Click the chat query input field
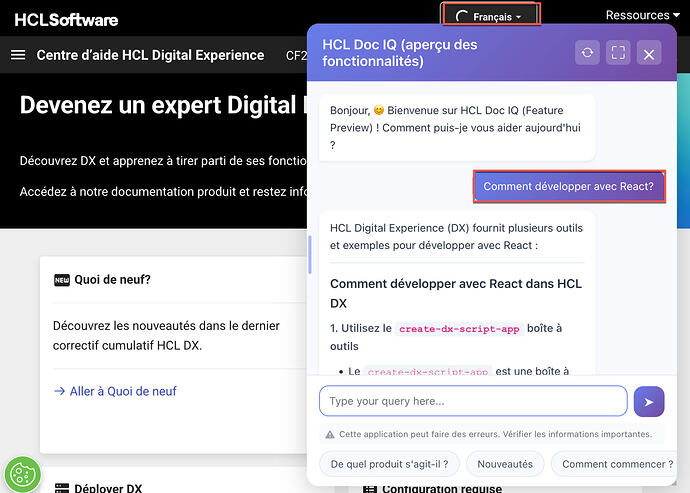The image size is (690, 493). point(473,401)
